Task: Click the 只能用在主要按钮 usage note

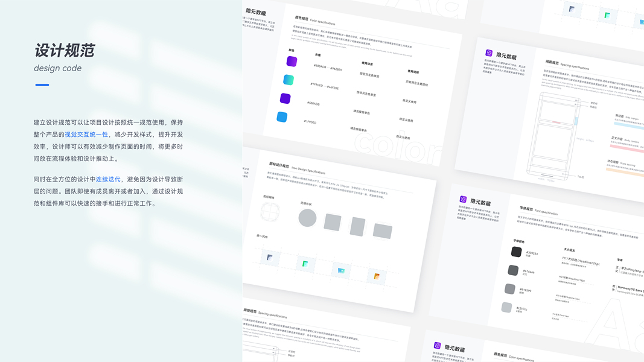Action: point(416,83)
